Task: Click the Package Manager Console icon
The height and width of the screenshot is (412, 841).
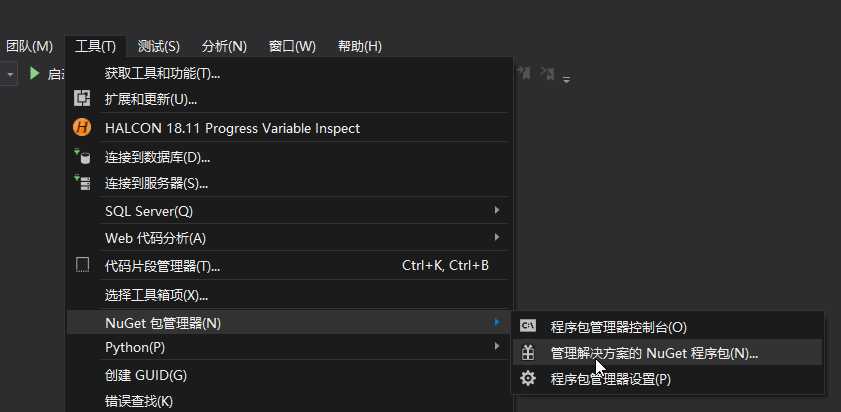Action: click(528, 325)
